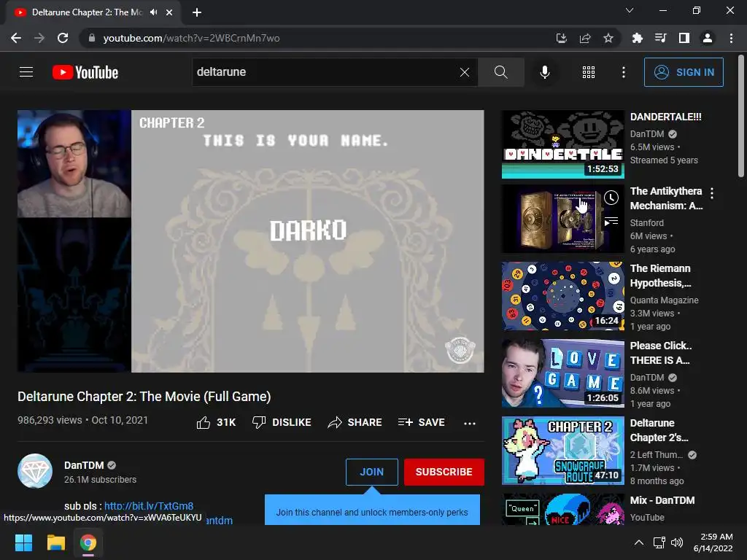Viewport: 747px width, 560px height.
Task: Add Antikythera video to queue
Action: 611,222
